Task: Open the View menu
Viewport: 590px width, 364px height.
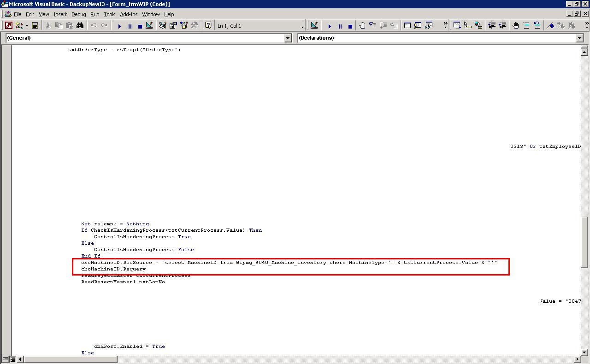Action: 44,14
